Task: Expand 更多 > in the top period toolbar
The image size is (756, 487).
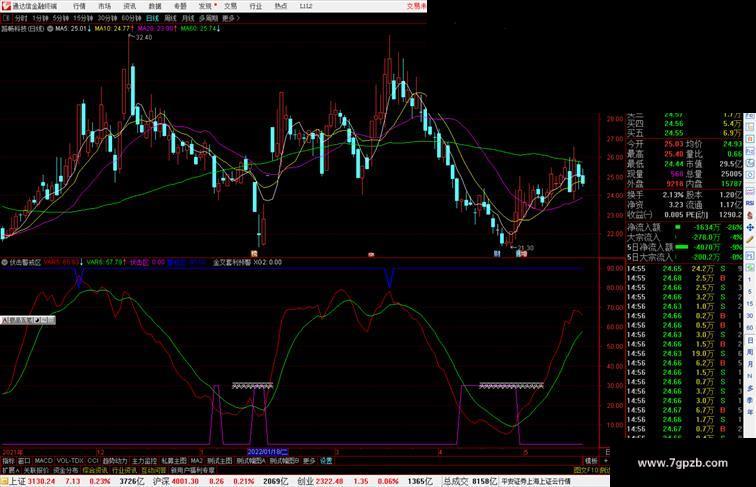Action: pos(231,18)
